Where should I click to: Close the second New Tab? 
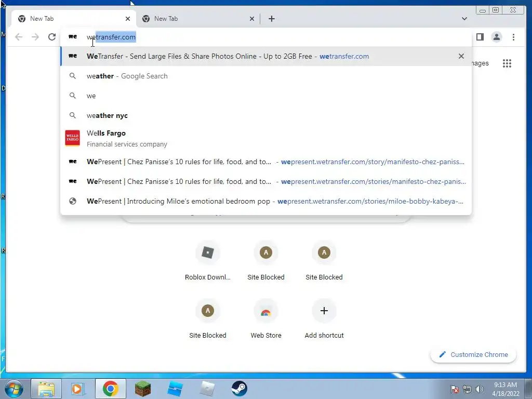click(252, 19)
